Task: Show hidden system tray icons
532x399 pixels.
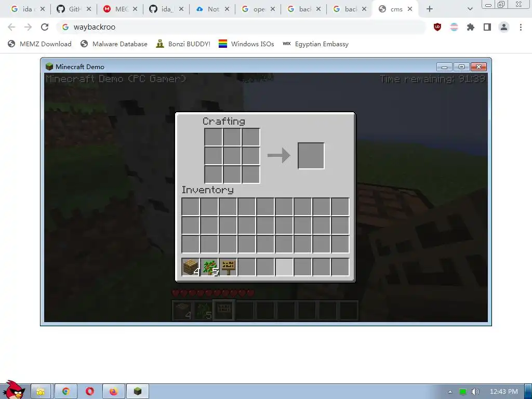Action: coord(450,392)
